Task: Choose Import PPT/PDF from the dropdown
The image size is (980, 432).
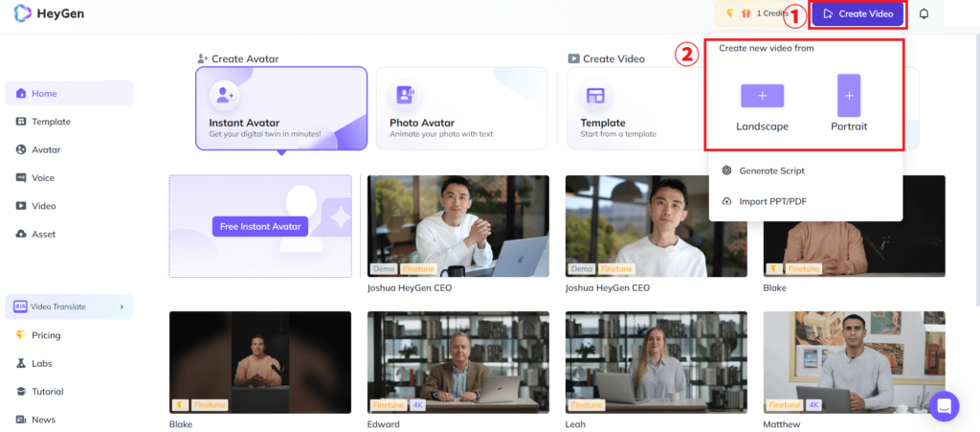Action: pos(771,201)
